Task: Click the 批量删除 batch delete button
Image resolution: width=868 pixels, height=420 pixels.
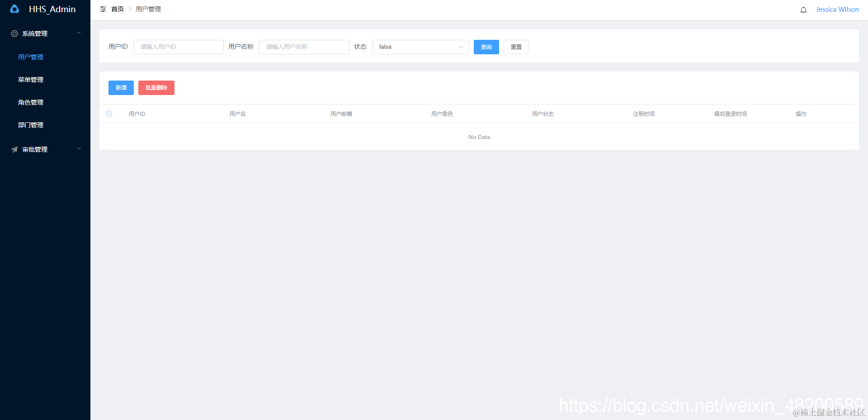Action: point(156,88)
